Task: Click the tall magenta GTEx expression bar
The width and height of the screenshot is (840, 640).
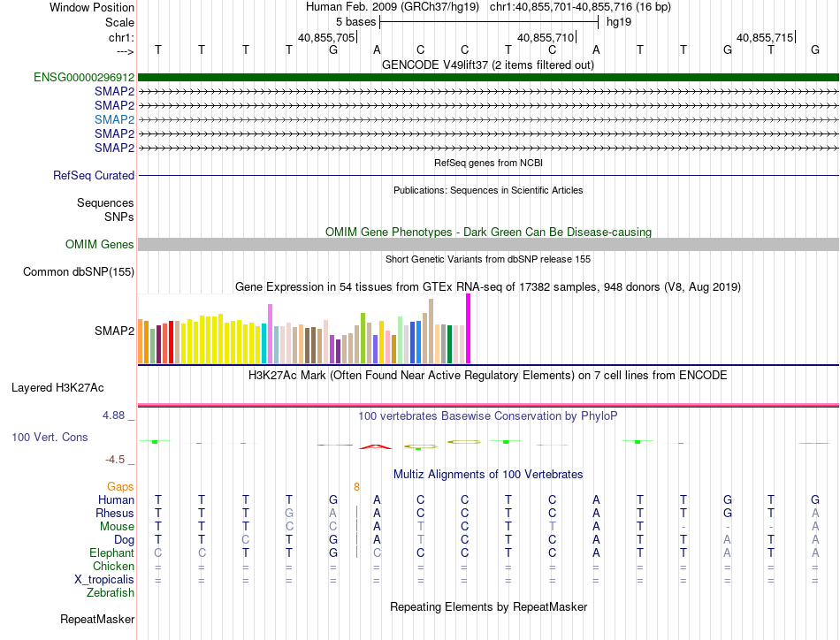Action: [x=469, y=329]
